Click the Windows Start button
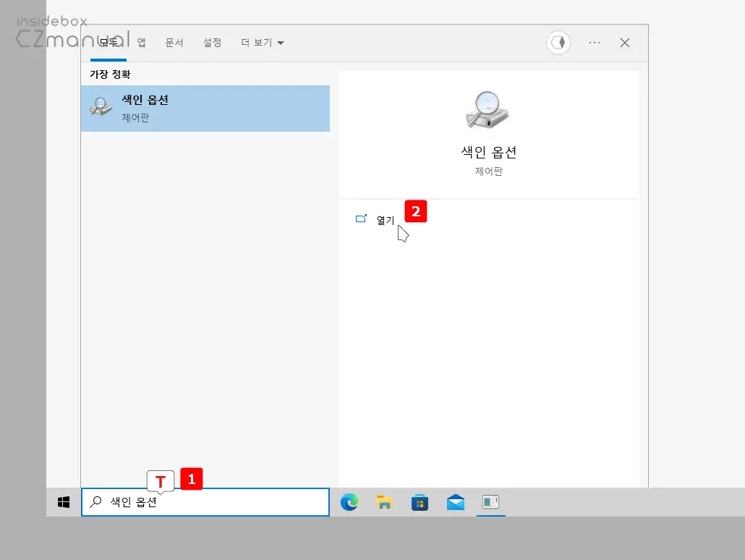Screen dimensions: 745x560 coord(64,502)
